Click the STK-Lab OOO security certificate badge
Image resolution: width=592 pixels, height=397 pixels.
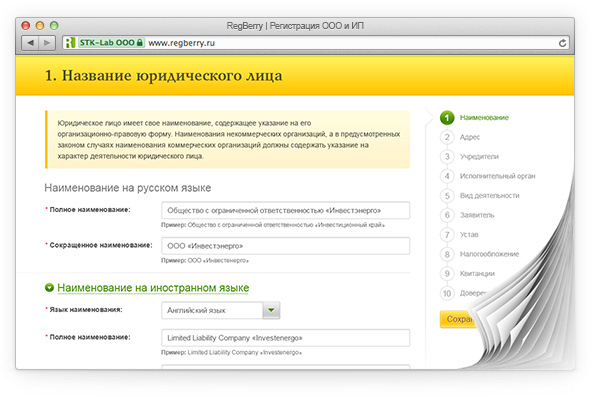click(x=111, y=43)
